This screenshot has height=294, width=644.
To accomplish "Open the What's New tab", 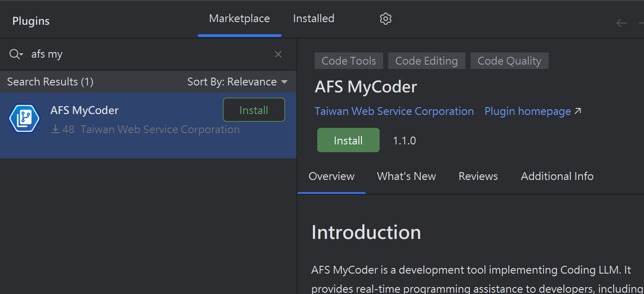I will (407, 176).
